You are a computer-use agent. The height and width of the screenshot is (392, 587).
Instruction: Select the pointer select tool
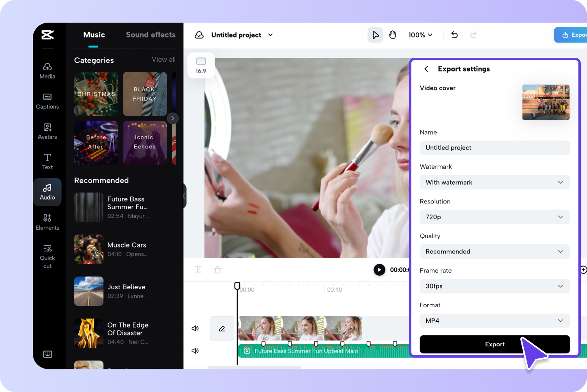(375, 35)
